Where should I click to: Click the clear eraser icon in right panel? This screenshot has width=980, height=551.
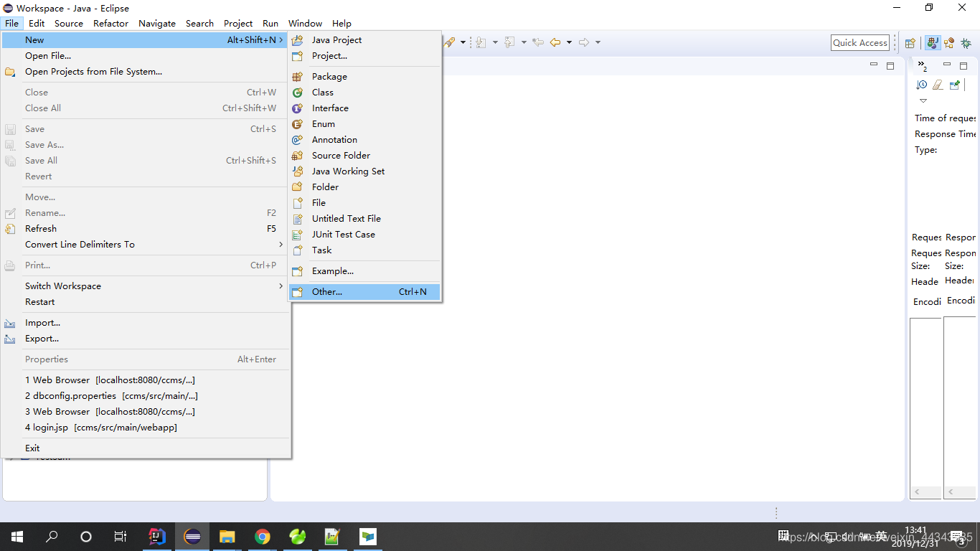tap(938, 85)
